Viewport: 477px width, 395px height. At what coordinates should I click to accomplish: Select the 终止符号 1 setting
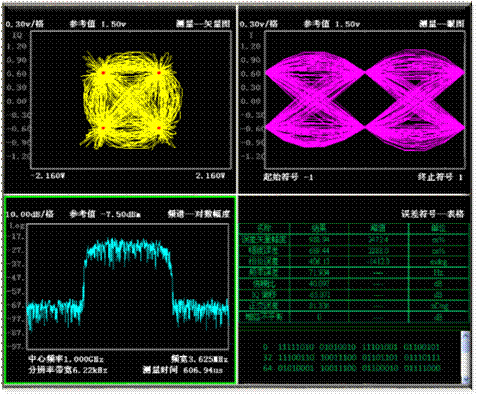(440, 177)
